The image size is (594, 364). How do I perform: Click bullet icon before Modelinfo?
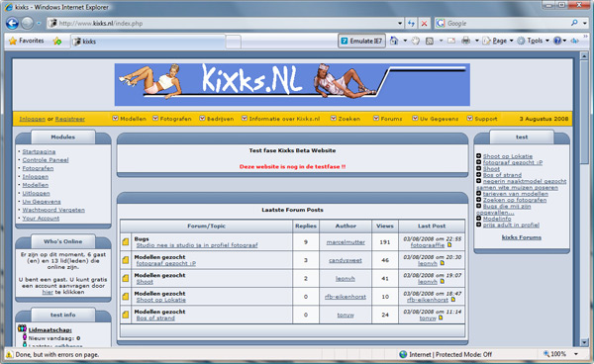click(479, 219)
